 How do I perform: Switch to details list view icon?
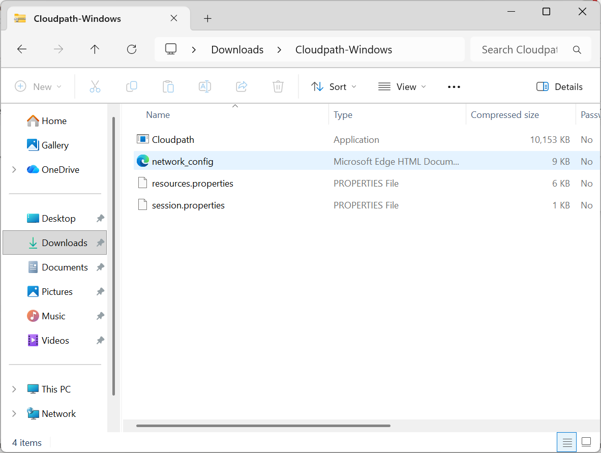567,442
